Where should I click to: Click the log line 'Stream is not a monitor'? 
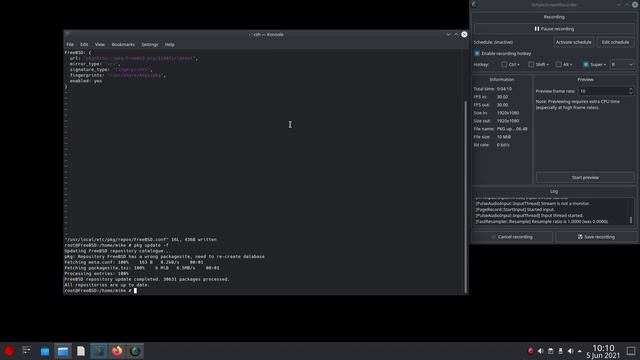pyautogui.click(x=532, y=203)
